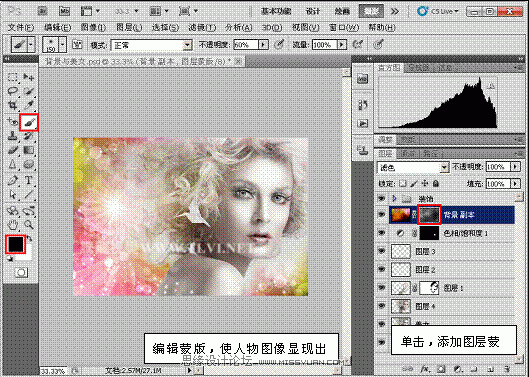The height and width of the screenshot is (377, 529).
Task: Open the layer blend mode 滤色 dropdown
Action: [x=413, y=167]
